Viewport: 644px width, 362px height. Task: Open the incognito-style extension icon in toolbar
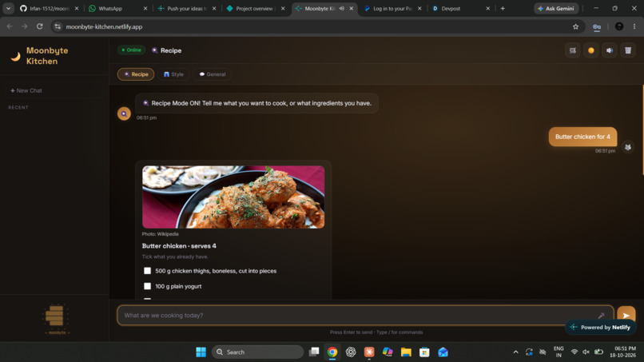click(x=597, y=26)
